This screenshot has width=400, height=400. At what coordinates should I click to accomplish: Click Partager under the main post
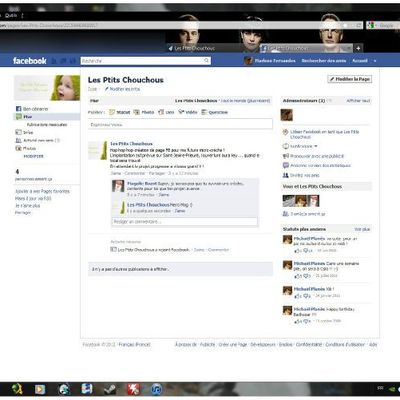[x=157, y=173]
